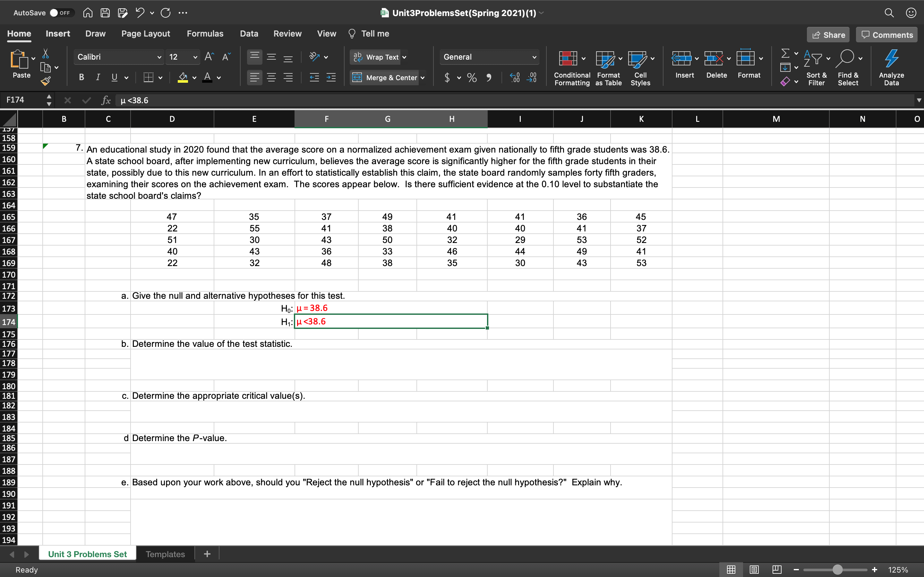This screenshot has height=577, width=924.
Task: Open the Merge & Center dropdown arrow
Action: [x=423, y=78]
